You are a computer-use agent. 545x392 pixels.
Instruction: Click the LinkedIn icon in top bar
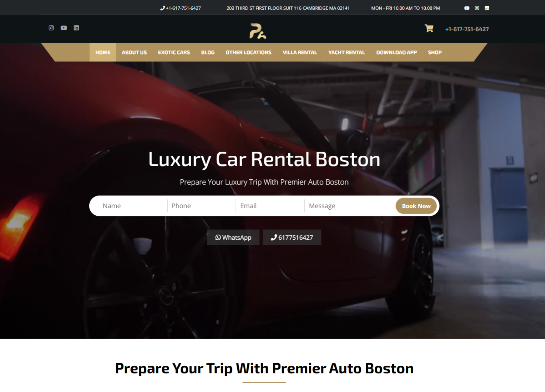click(x=487, y=8)
